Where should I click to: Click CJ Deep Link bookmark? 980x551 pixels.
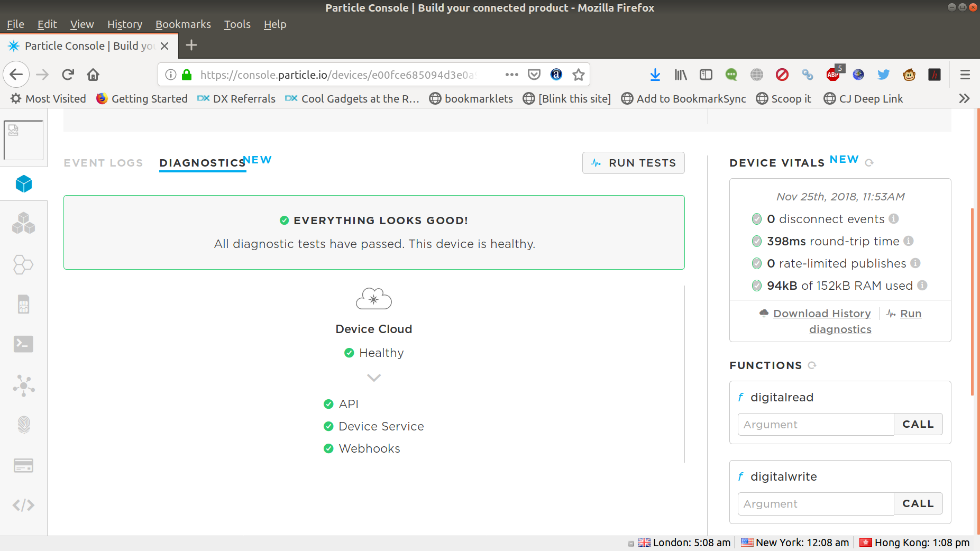point(863,98)
